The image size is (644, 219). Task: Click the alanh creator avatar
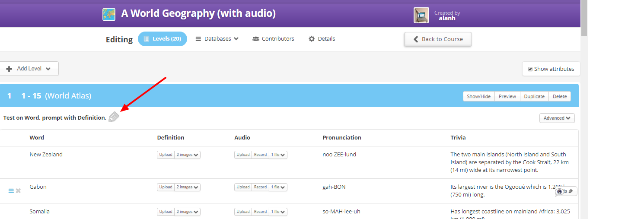(421, 15)
